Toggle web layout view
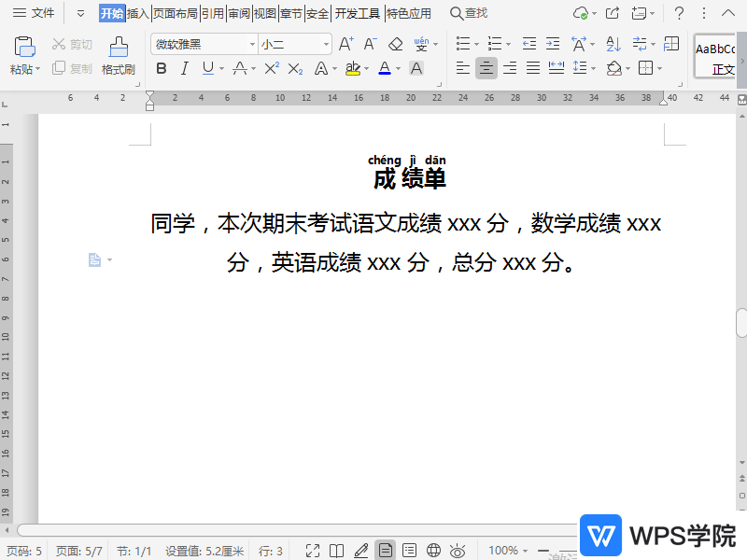The width and height of the screenshot is (747, 560). [432, 550]
